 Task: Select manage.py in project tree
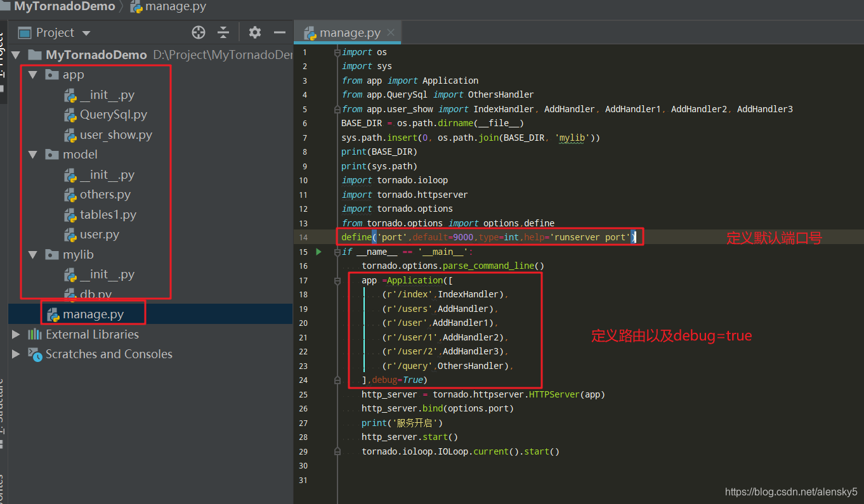pyautogui.click(x=93, y=314)
